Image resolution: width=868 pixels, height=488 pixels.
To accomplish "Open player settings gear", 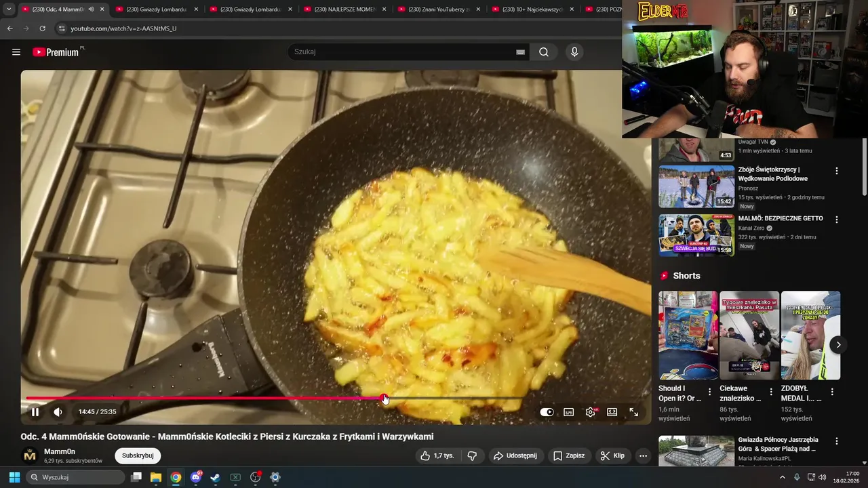I will [591, 412].
